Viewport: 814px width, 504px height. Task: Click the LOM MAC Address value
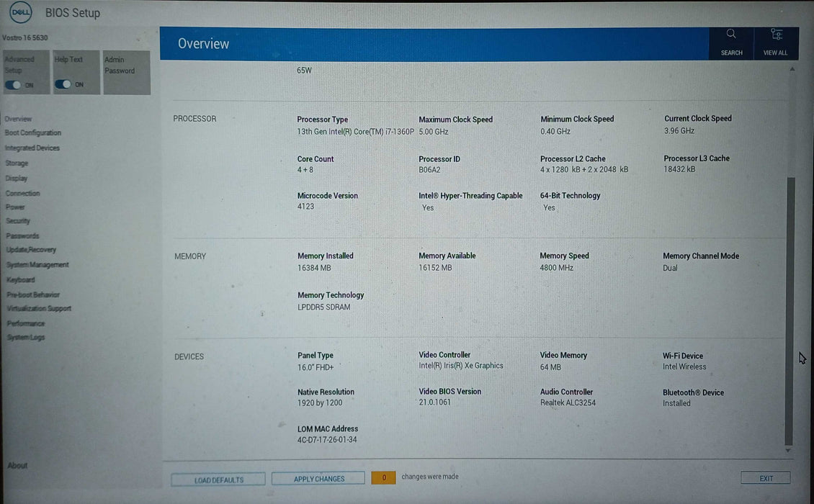327,440
